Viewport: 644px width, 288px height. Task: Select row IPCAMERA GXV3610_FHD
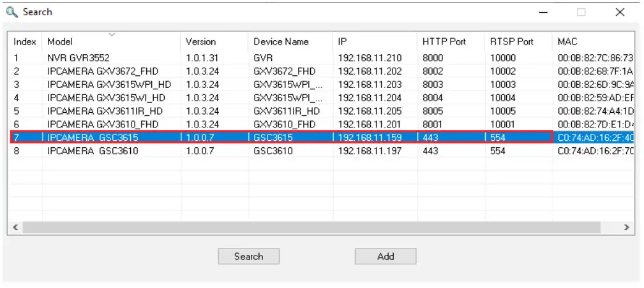click(x=321, y=124)
